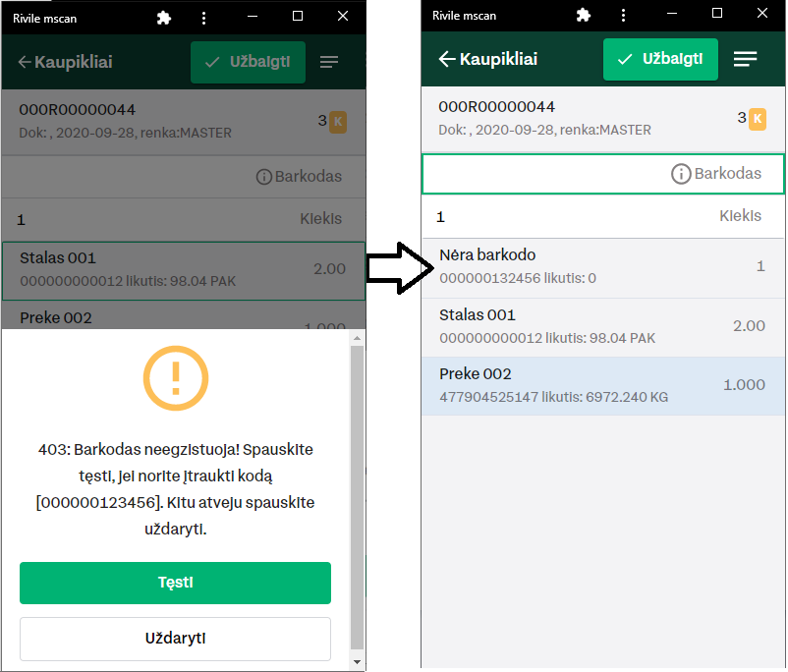
Task: Click Uždaryti button in dialog
Action: [x=176, y=639]
